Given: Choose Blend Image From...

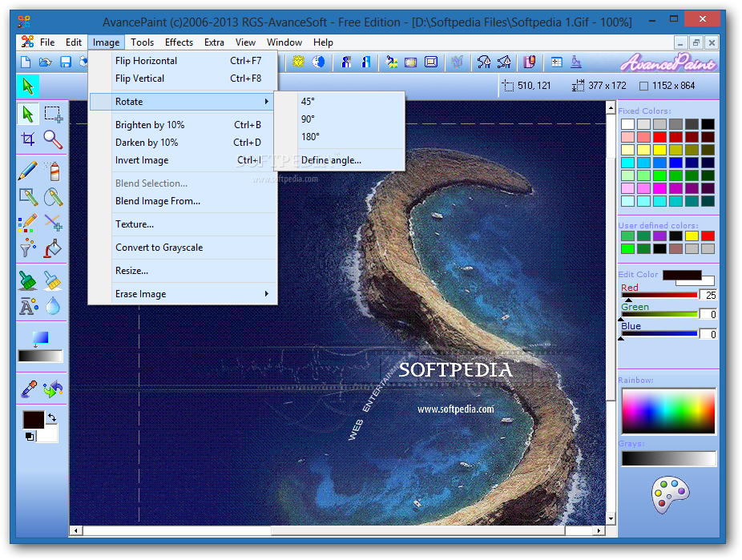Looking at the screenshot, I should click(183, 201).
